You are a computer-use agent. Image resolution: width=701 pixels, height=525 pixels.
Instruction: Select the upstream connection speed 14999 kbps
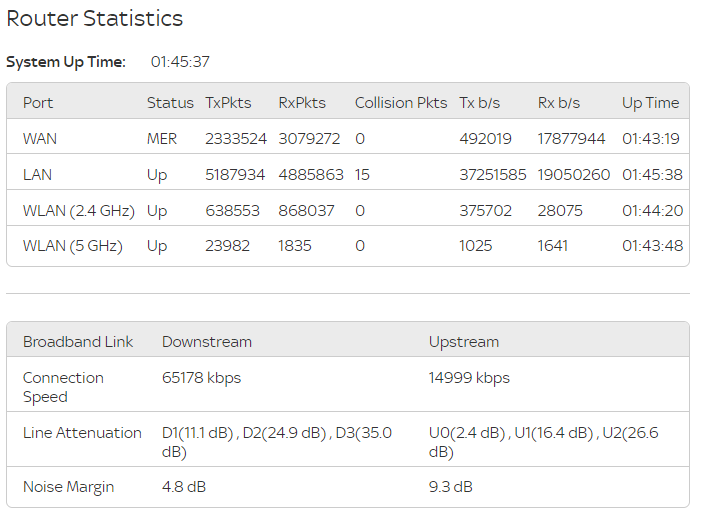[x=469, y=378]
